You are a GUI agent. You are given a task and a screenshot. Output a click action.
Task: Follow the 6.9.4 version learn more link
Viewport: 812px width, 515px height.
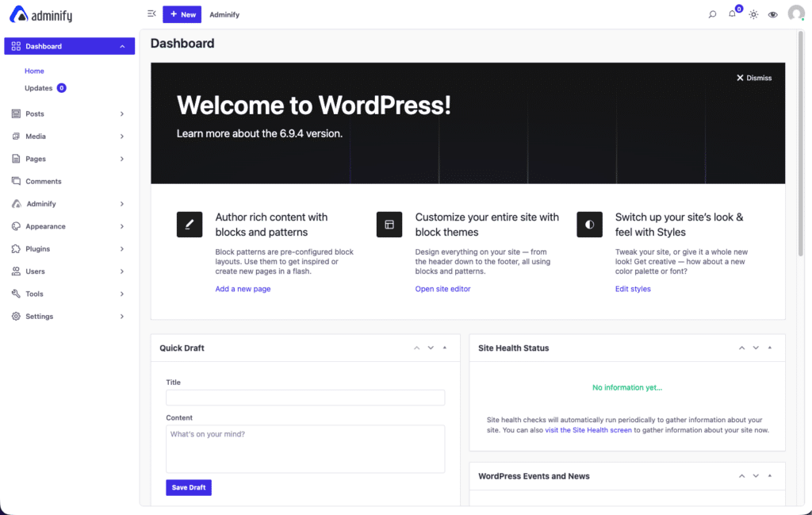[x=259, y=133]
